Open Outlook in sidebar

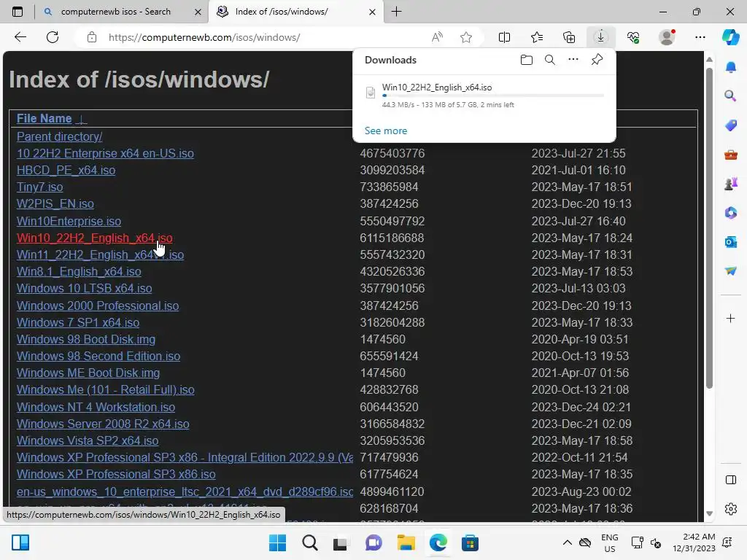point(731,242)
